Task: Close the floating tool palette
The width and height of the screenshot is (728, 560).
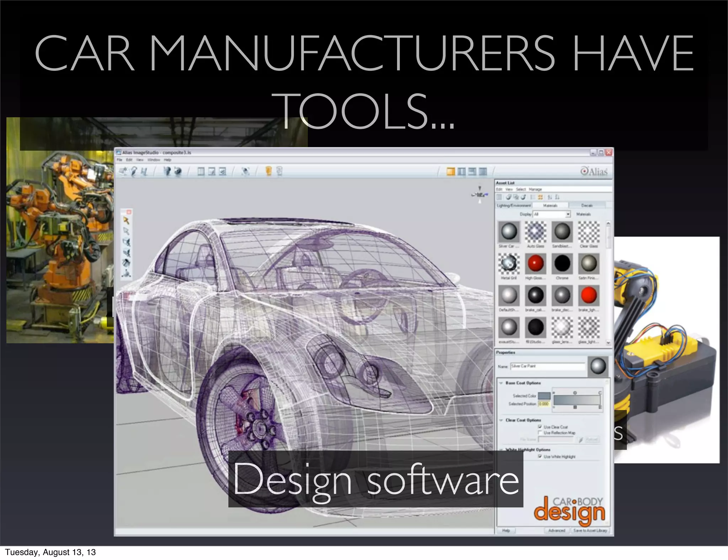Action: pyautogui.click(x=129, y=212)
